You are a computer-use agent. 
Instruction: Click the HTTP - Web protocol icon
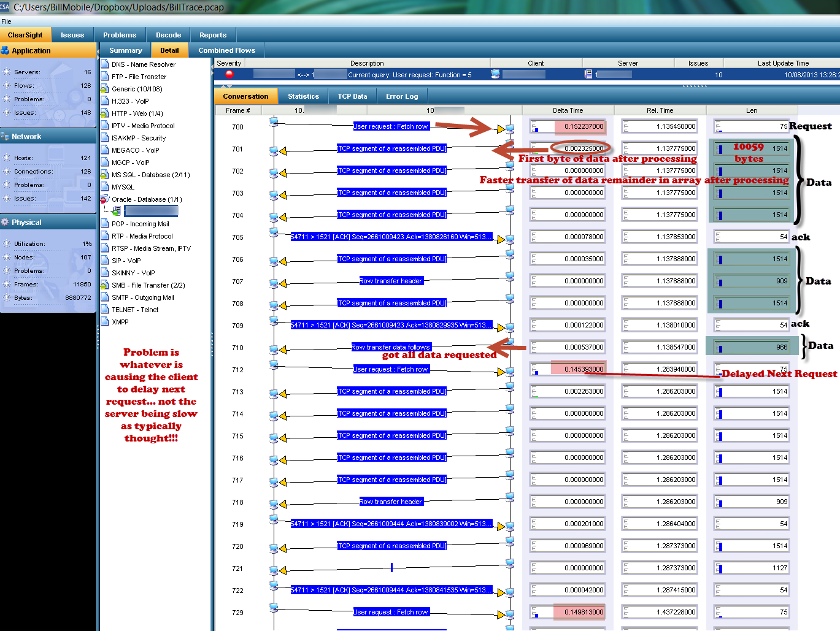pos(106,113)
